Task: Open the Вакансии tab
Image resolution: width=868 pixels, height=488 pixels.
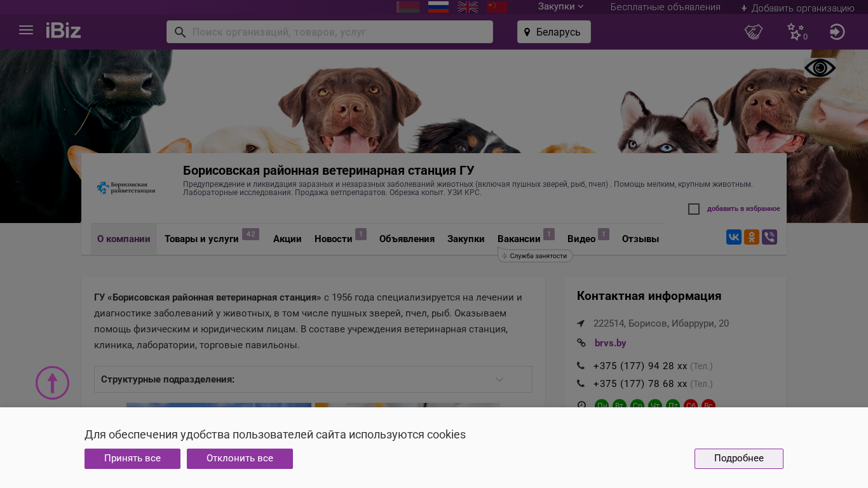Action: pyautogui.click(x=526, y=239)
